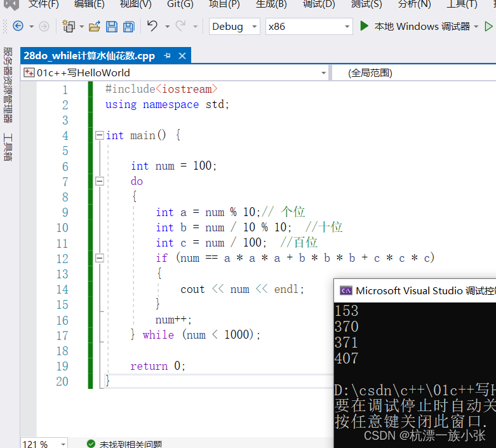This screenshot has width=496, height=448.
Task: Open the debugger target dropdown arrow
Action: [476, 27]
